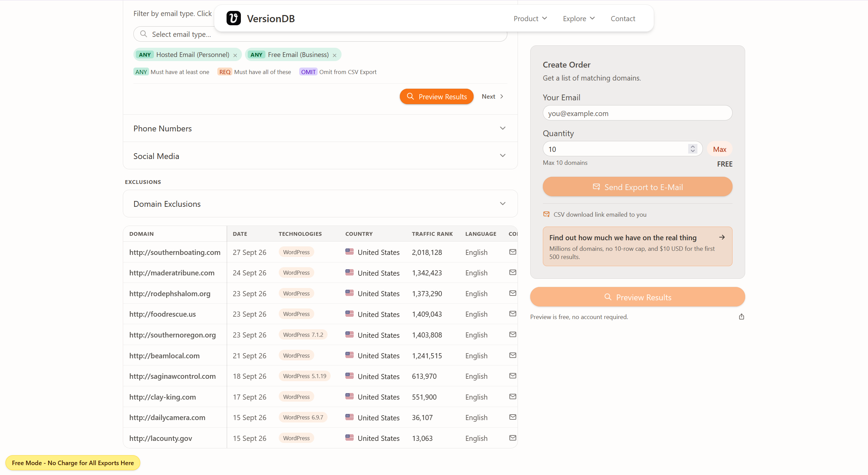The width and height of the screenshot is (868, 475).
Task: Click the Quantity stepper arrows
Action: coord(692,149)
